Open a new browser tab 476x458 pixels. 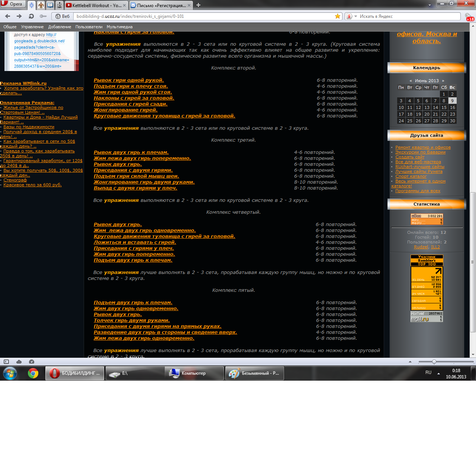click(198, 5)
